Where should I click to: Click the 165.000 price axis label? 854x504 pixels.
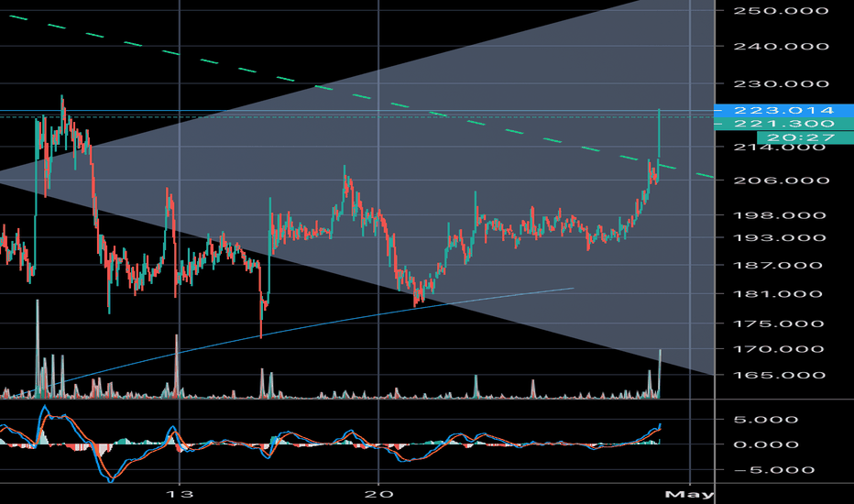[781, 376]
